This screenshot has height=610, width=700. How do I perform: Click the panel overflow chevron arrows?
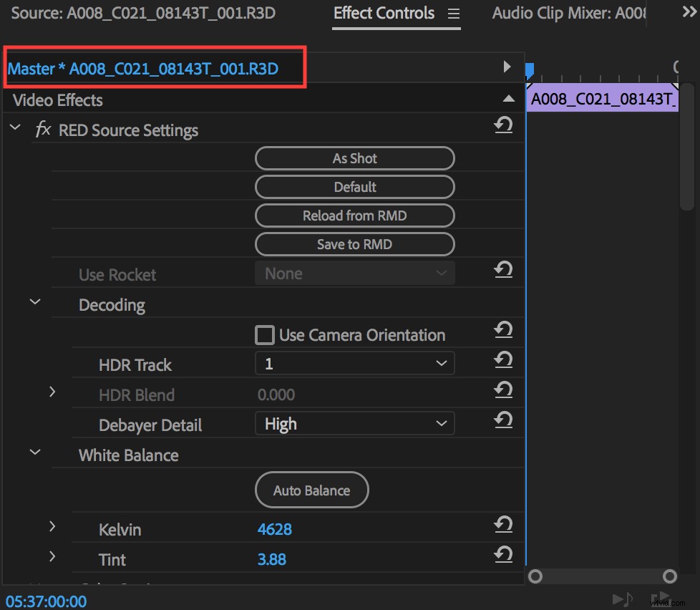(689, 10)
